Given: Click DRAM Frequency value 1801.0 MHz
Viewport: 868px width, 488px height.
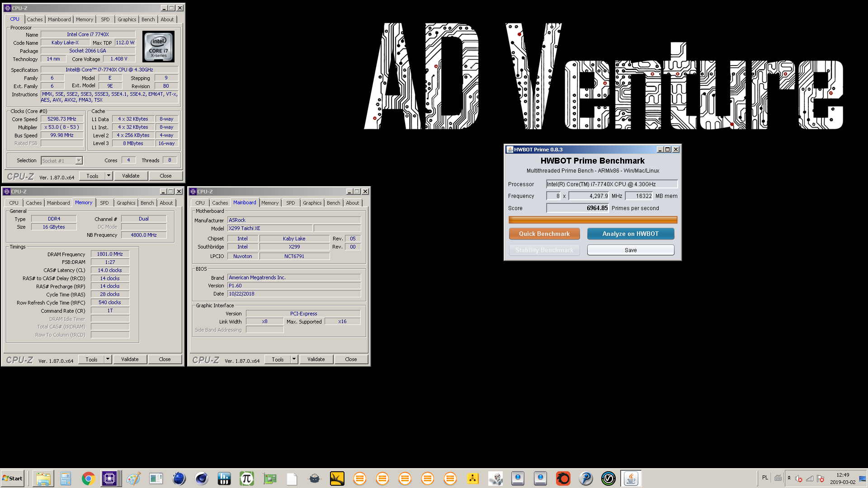Looking at the screenshot, I should [110, 254].
